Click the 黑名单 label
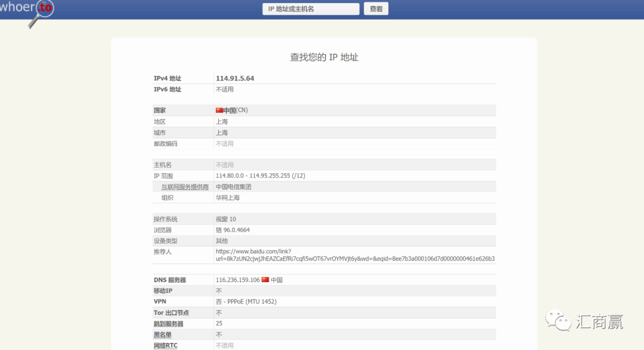The height and width of the screenshot is (350, 644). (x=163, y=335)
